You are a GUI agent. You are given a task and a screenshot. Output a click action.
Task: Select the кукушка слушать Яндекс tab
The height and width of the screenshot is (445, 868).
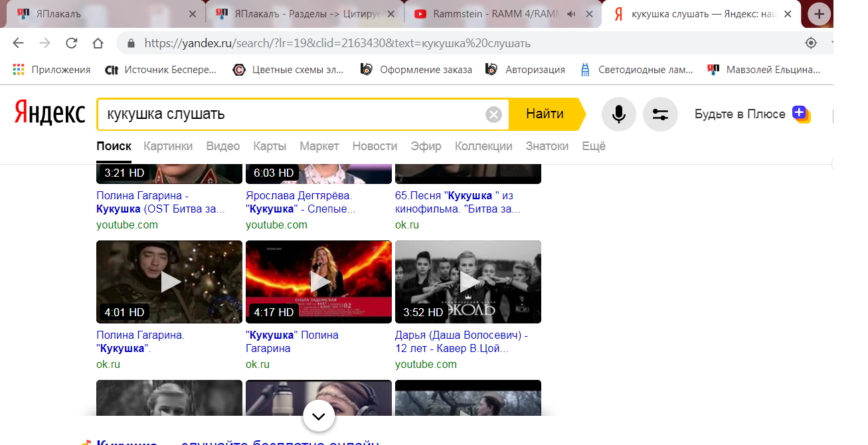coord(701,14)
